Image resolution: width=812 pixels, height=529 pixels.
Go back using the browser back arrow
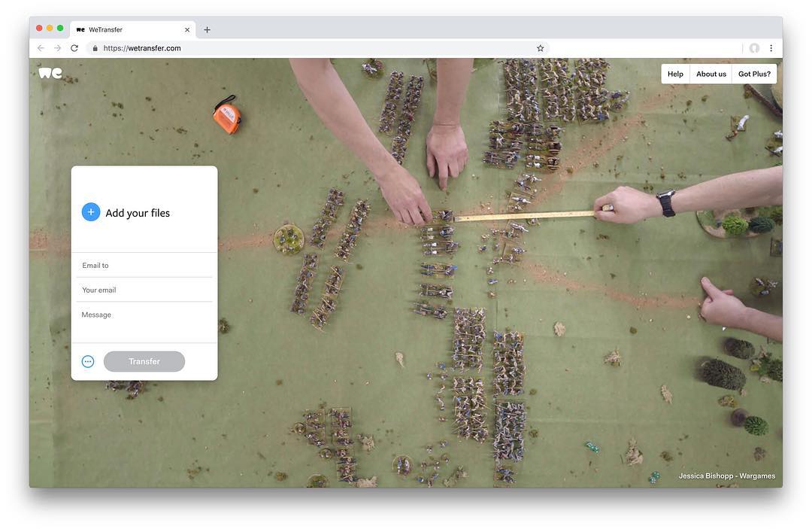click(41, 48)
